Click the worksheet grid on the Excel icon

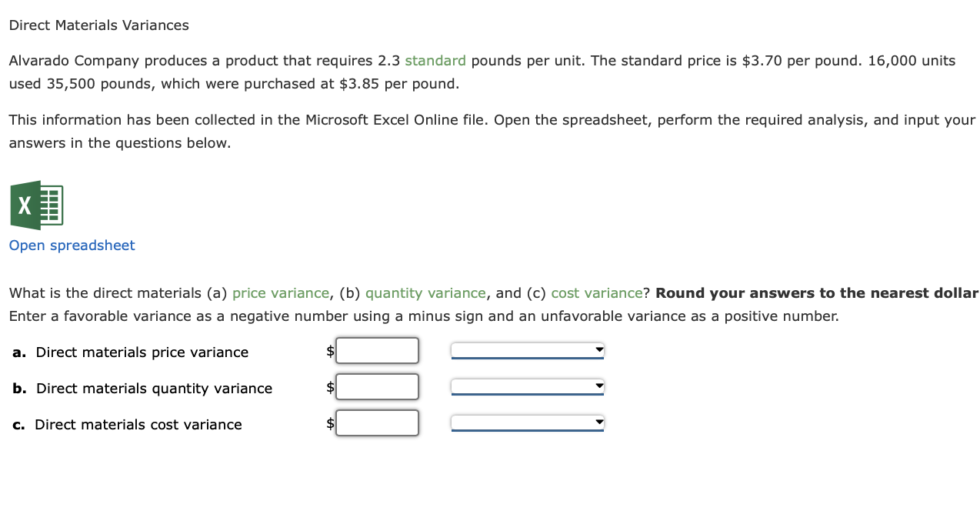coord(49,205)
